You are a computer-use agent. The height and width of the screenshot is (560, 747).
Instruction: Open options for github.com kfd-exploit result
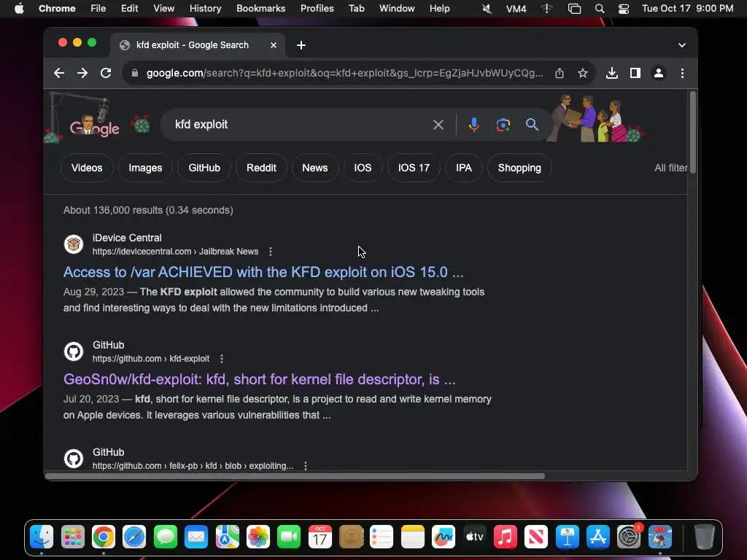coord(222,359)
